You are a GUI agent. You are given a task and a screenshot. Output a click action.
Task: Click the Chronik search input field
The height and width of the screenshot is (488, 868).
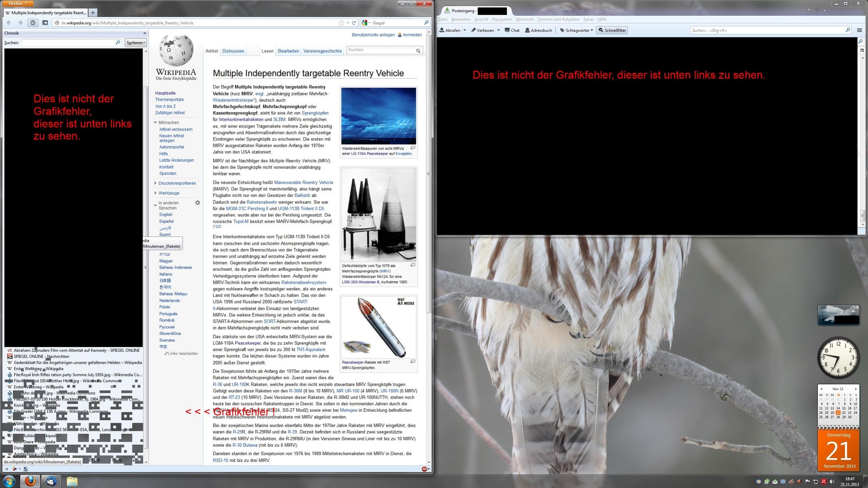(68, 42)
